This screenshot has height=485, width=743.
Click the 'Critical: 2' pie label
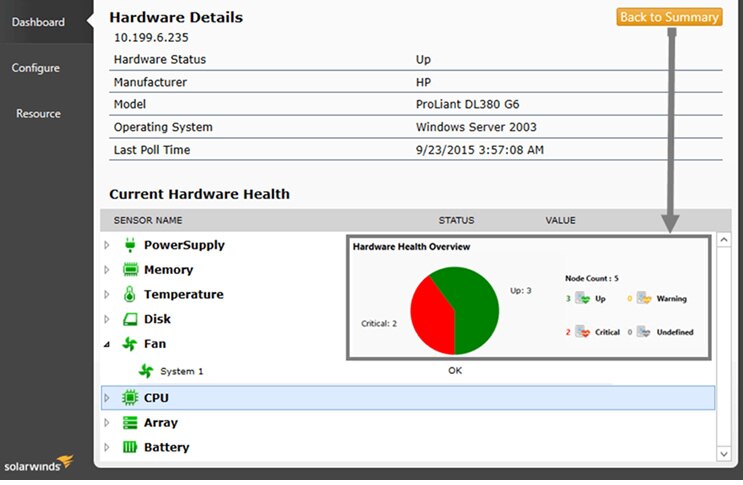(x=379, y=323)
